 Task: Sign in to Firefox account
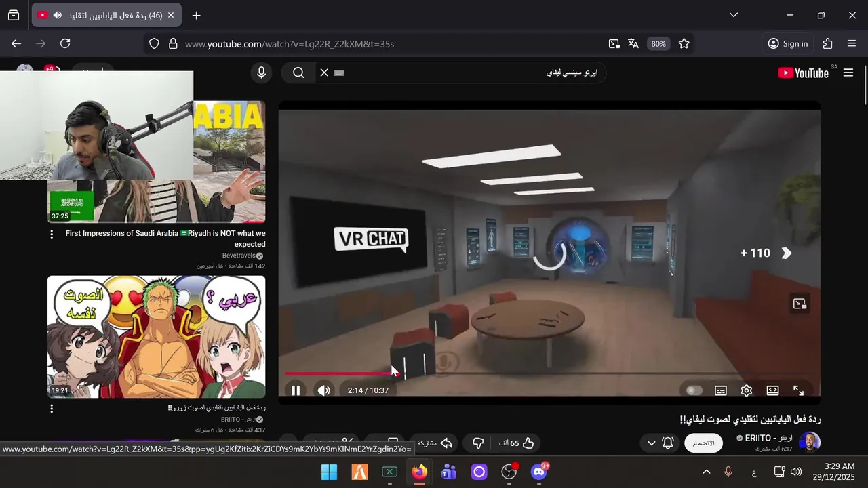pos(787,43)
